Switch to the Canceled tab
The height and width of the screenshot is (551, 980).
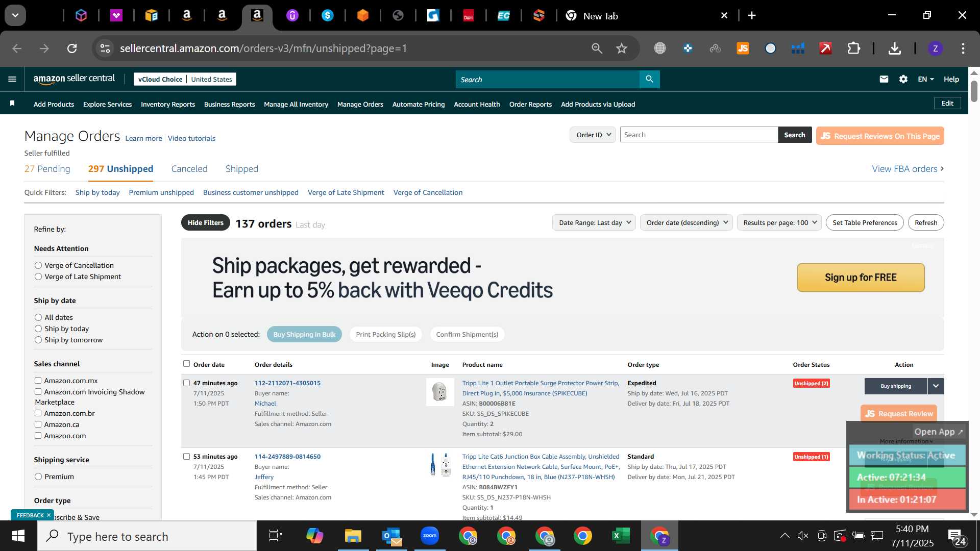189,169
